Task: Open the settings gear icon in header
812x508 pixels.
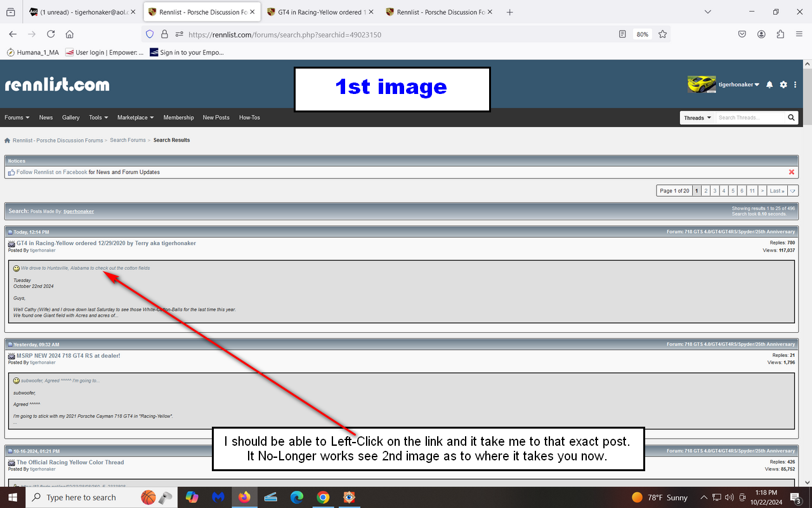Action: click(x=783, y=84)
